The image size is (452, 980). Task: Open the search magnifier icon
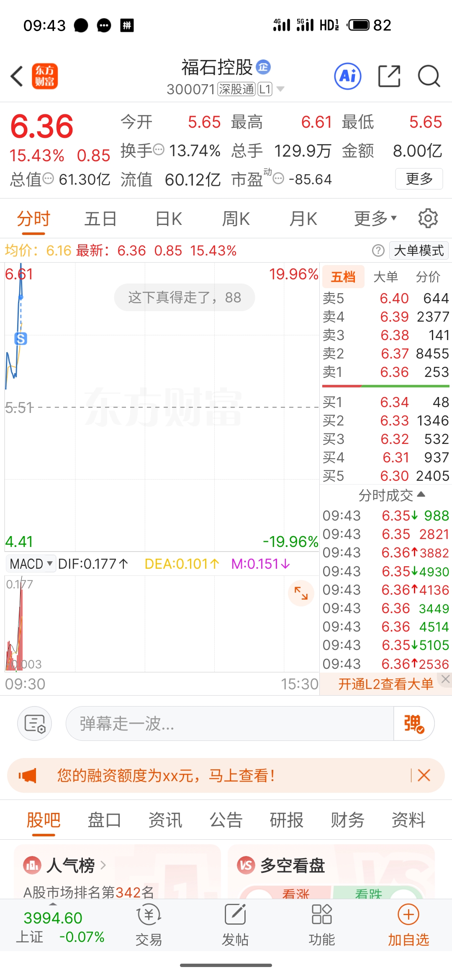(x=429, y=76)
